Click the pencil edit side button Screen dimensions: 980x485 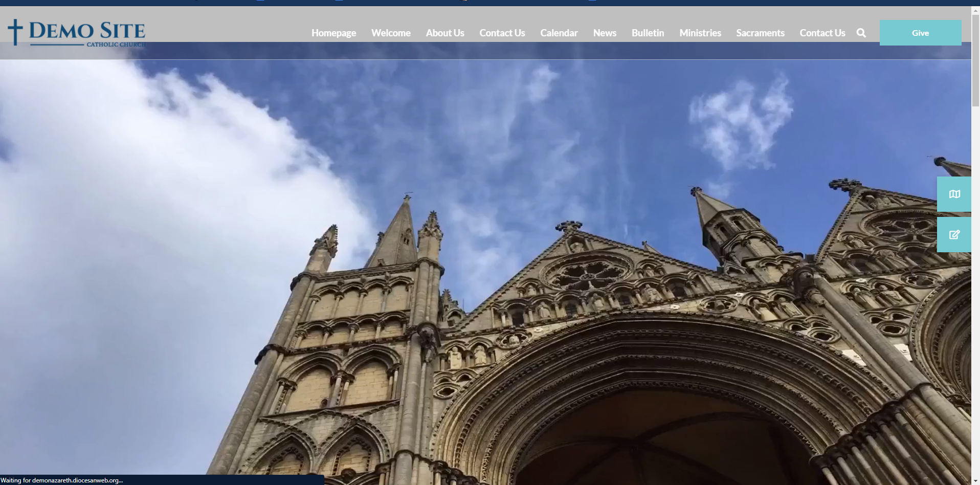[954, 235]
